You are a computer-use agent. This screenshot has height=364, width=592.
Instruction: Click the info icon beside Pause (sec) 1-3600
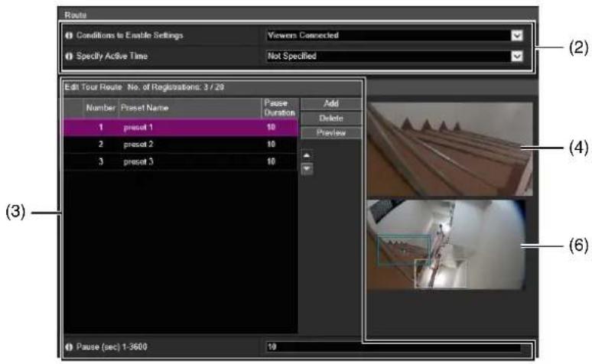(69, 347)
